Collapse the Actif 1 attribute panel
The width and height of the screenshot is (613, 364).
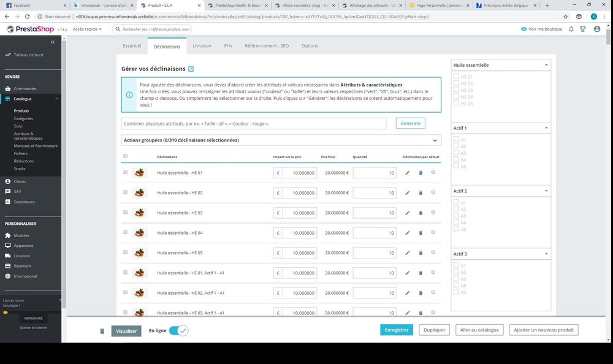547,128
